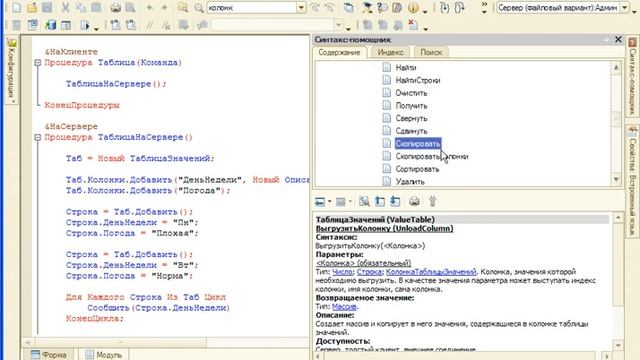Image resolution: width=640 pixels, height=360 pixels.
Task: Select "Сортировать" in the contents tree
Action: coord(417,169)
